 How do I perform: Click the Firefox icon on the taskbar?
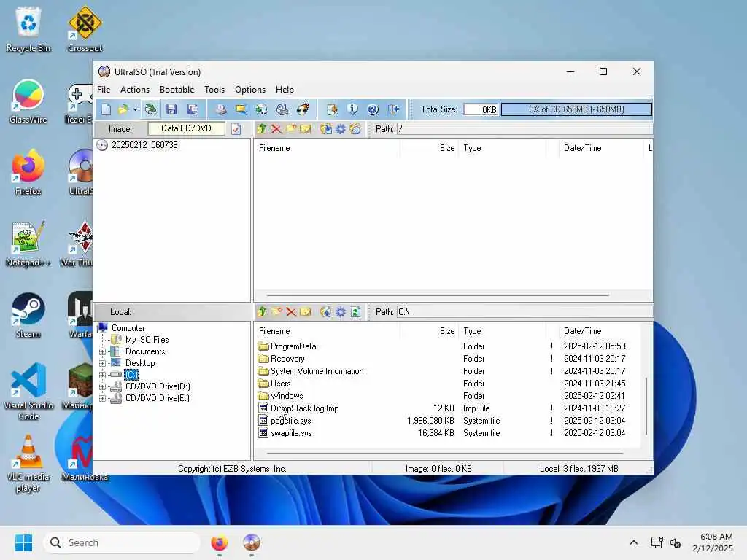[x=219, y=542]
